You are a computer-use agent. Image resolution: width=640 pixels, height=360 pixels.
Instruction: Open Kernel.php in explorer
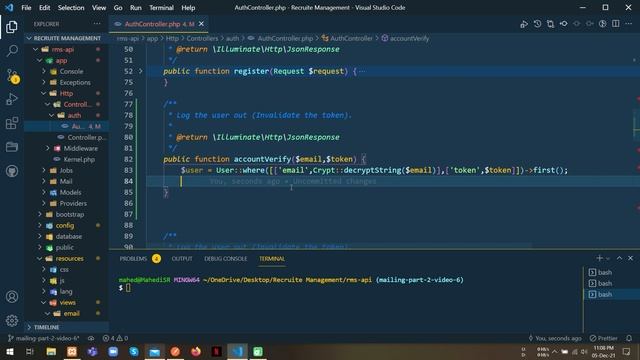click(79, 160)
